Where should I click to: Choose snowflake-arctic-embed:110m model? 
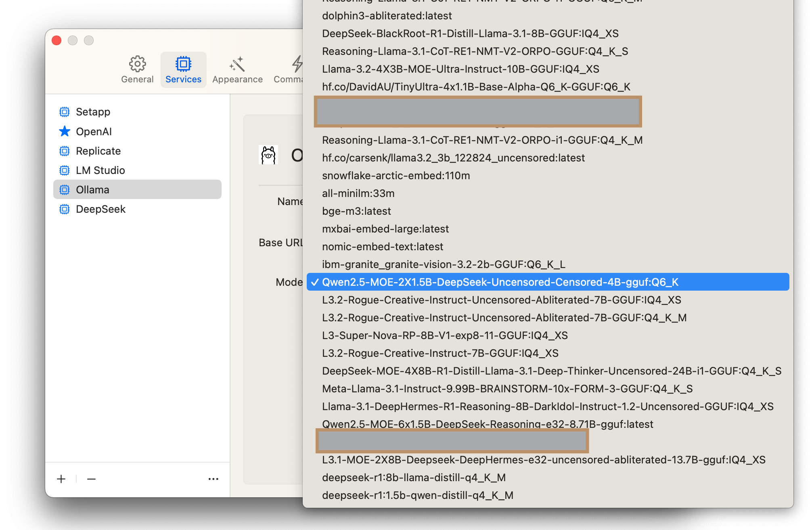coord(548,176)
